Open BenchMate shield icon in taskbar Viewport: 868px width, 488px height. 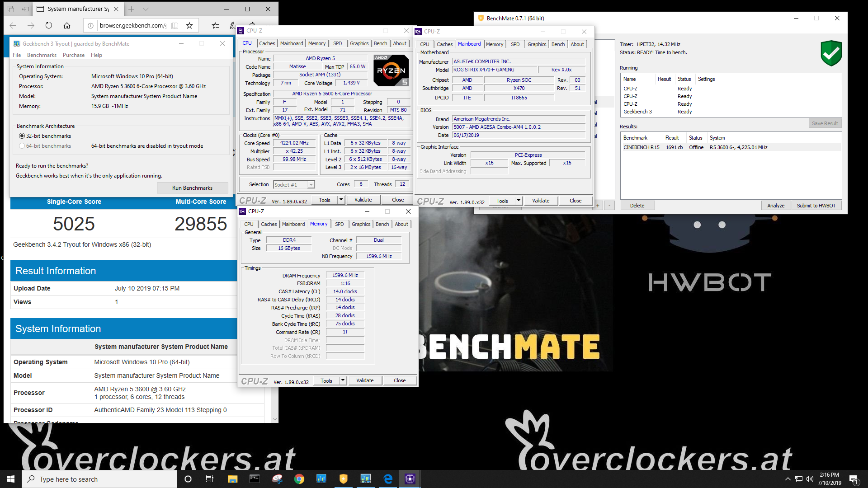click(x=344, y=479)
